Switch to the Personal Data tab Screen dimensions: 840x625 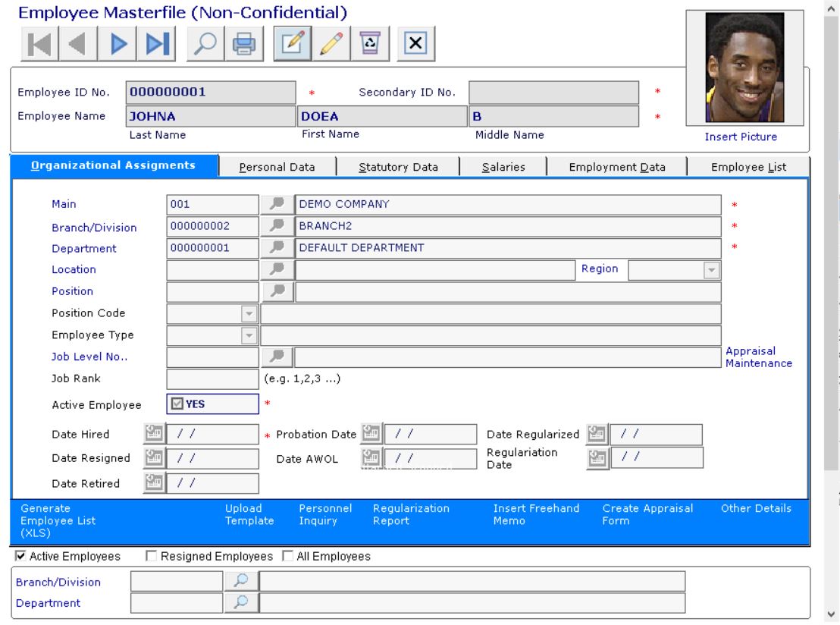[277, 167]
